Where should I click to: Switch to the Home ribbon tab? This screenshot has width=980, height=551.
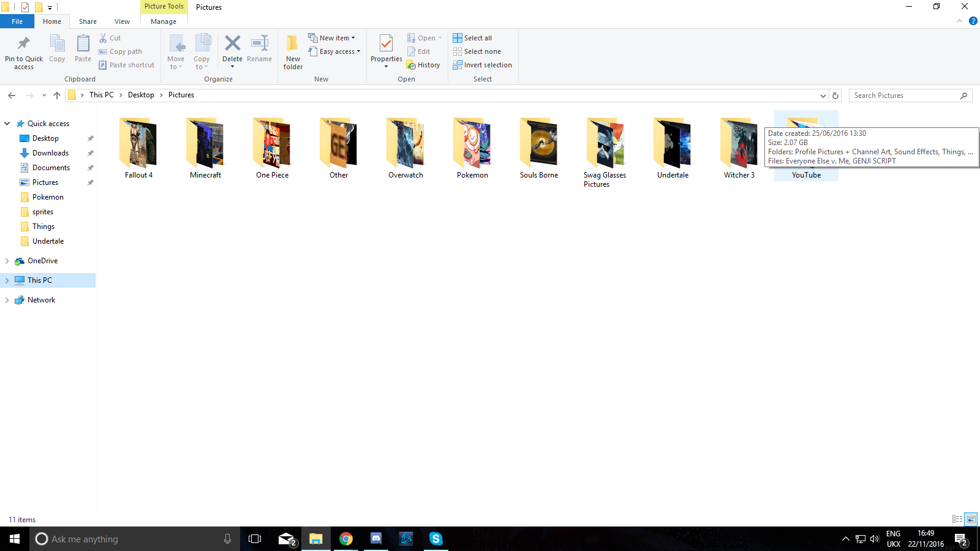coord(52,21)
